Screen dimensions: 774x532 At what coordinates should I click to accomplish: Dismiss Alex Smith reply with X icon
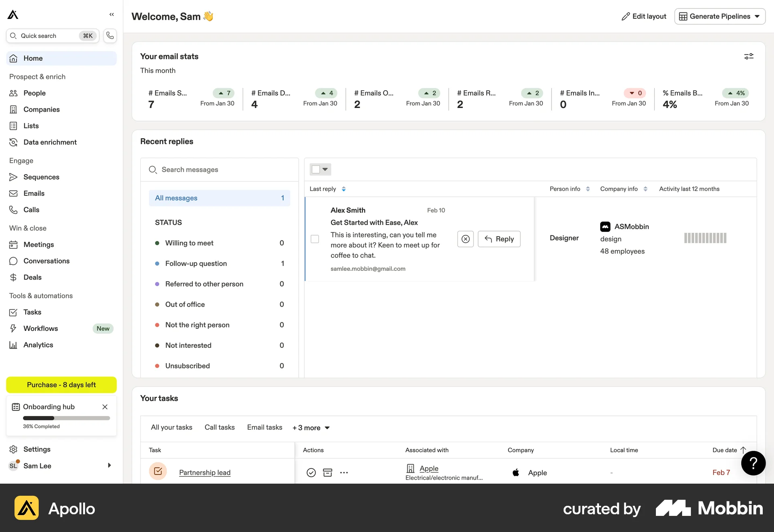466,239
